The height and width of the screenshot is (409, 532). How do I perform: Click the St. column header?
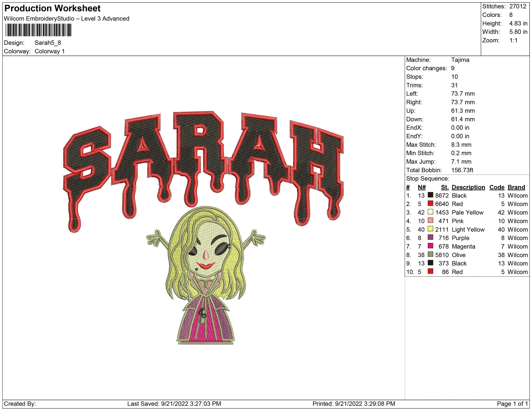click(445, 187)
